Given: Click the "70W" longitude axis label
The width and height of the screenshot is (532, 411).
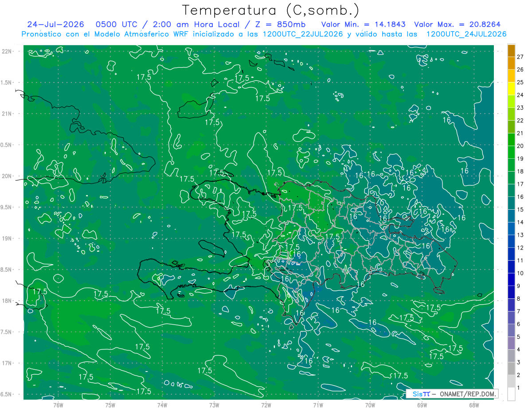Looking at the screenshot, I should [x=370, y=405].
